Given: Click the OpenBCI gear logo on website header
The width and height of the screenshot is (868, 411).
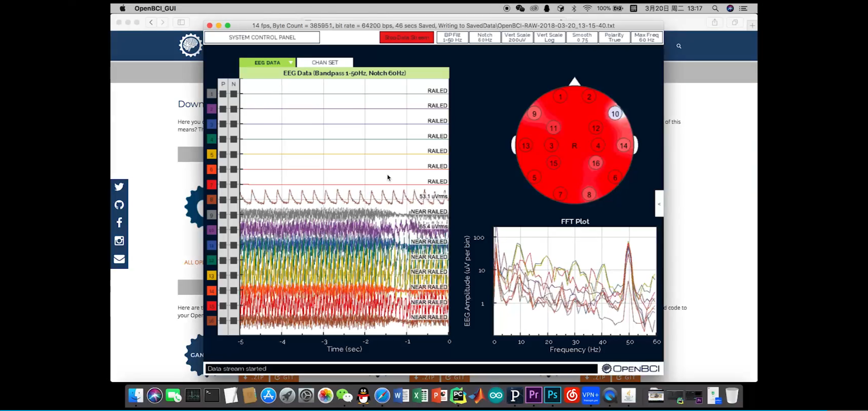Looking at the screenshot, I should (x=190, y=45).
